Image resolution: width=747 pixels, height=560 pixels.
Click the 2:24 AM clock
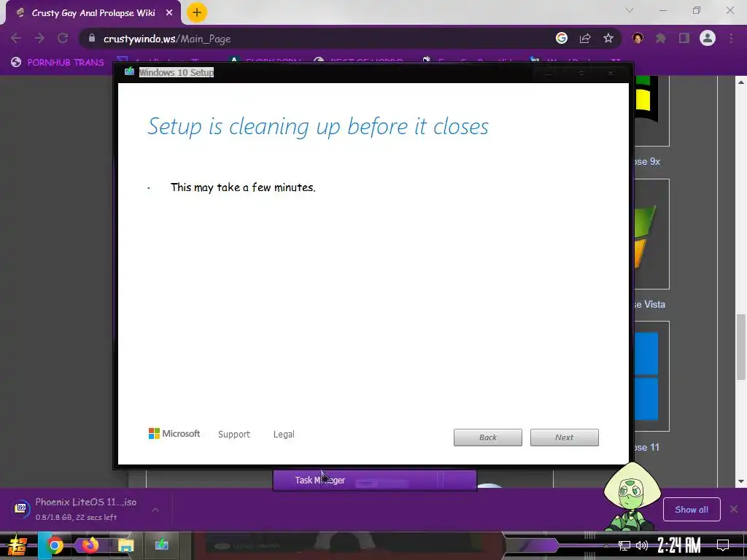tap(679, 545)
